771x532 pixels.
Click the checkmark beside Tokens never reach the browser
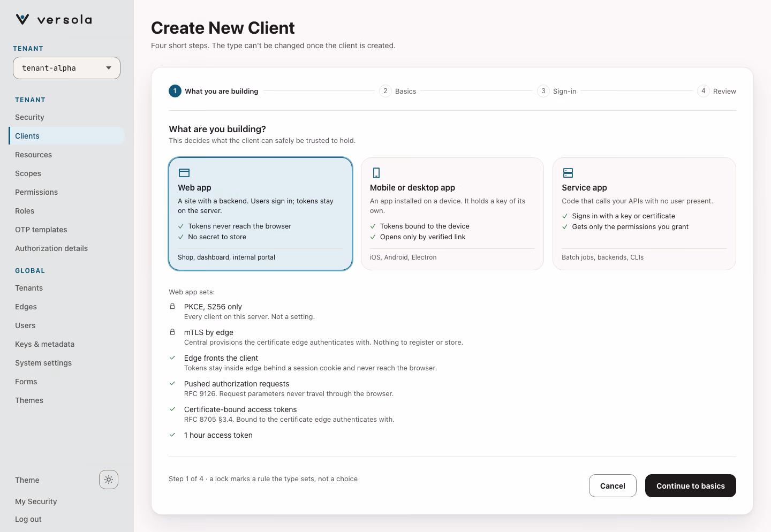[x=181, y=226]
